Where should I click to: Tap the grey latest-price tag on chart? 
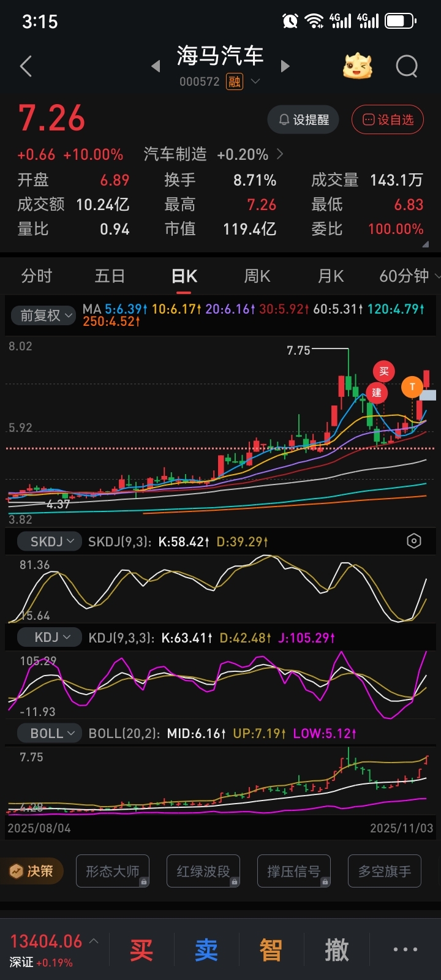(x=428, y=395)
